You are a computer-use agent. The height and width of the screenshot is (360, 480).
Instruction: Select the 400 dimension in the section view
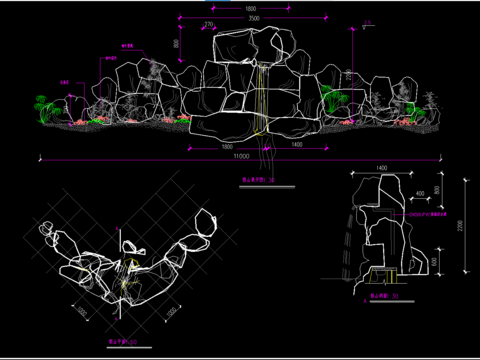pyautogui.click(x=420, y=193)
